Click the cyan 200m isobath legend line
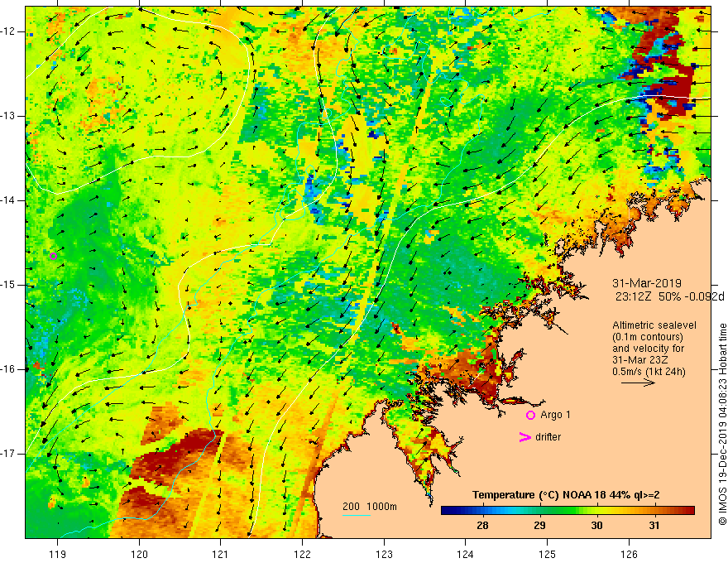Viewport: 728px width, 563px height. coord(356,515)
